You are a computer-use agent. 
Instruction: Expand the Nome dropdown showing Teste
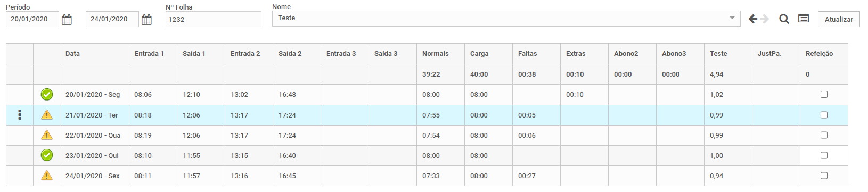pyautogui.click(x=506, y=19)
